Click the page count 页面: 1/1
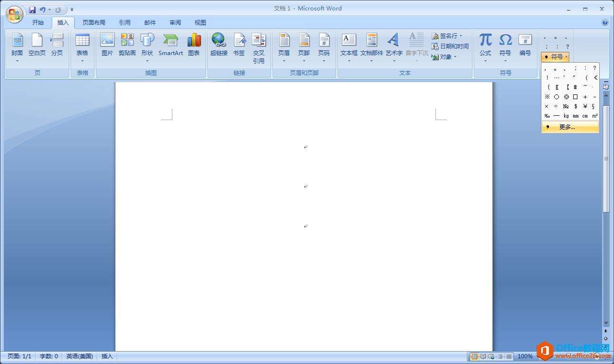Screen dimensions: 614x364 click(x=19, y=356)
